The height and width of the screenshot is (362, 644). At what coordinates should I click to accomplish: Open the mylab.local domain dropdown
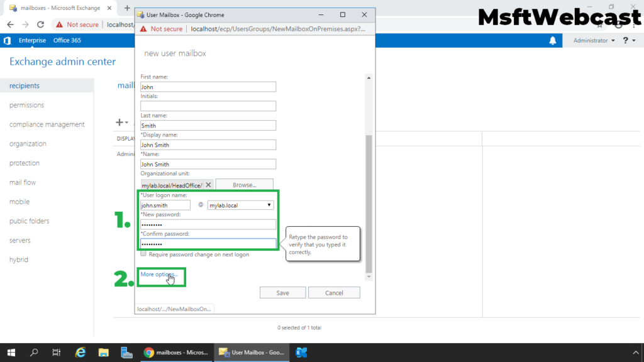[240, 205]
